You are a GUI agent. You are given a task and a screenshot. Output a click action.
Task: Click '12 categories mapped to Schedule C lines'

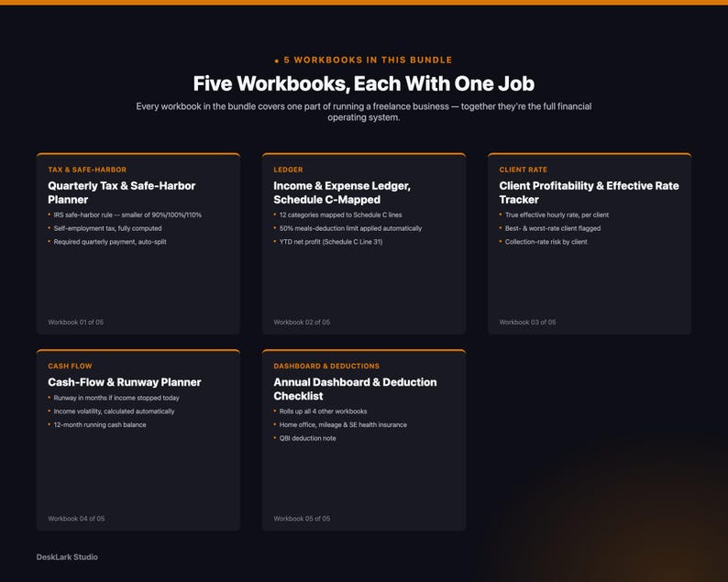340,214
